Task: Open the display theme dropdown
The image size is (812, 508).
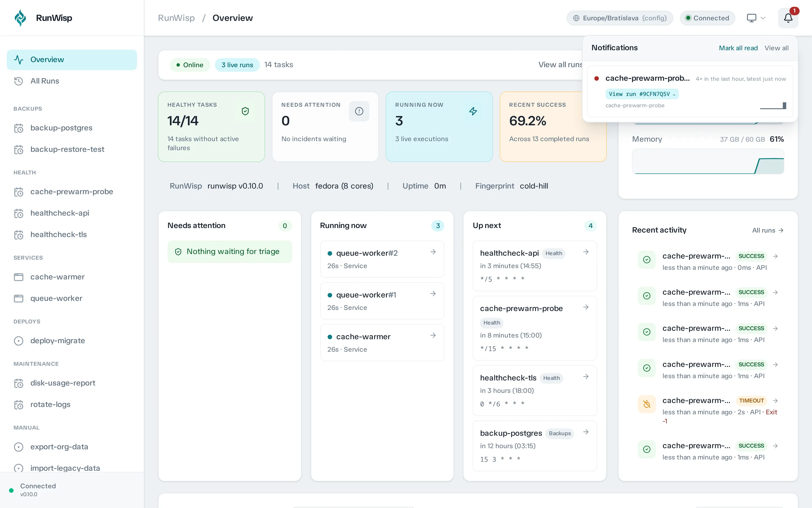Action: [756, 18]
